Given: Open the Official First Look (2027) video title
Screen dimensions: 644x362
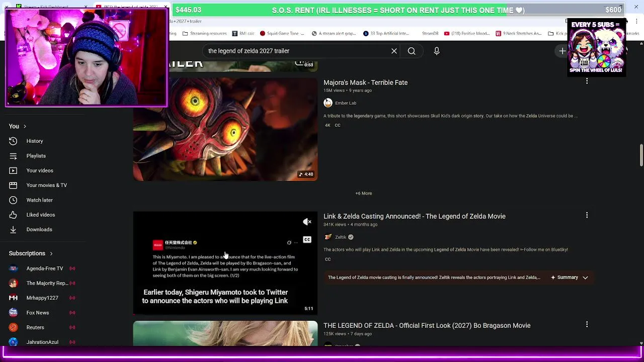Looking at the screenshot, I should 427,325.
